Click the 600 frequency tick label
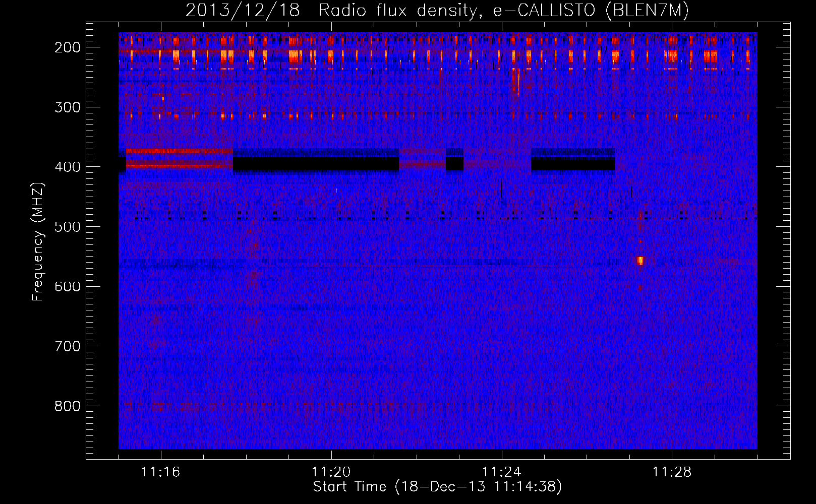This screenshot has width=816, height=504. [68, 286]
